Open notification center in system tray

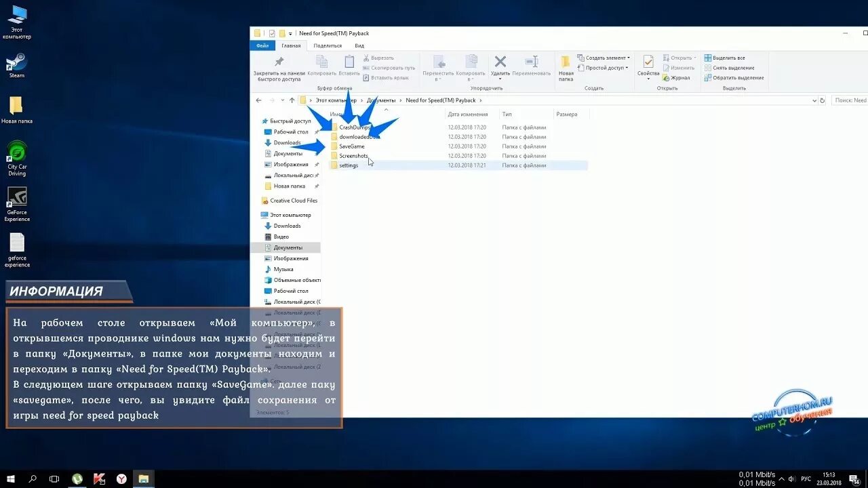point(854,479)
